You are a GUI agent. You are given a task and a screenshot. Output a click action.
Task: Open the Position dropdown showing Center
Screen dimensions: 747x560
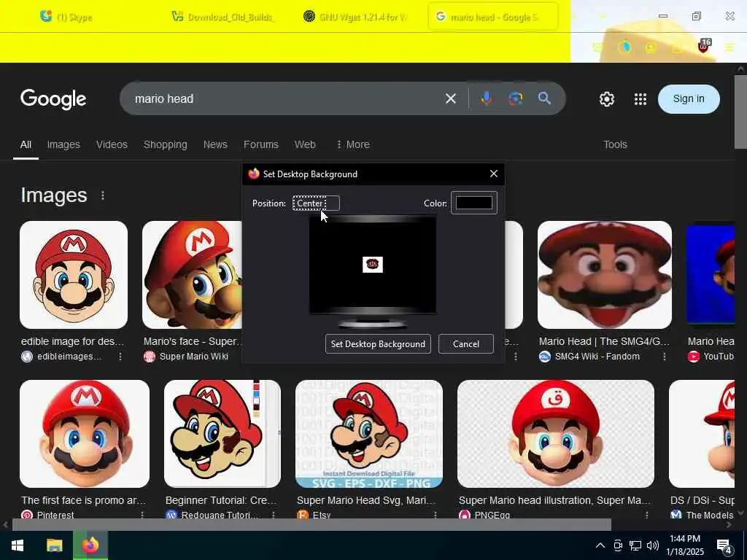pyautogui.click(x=316, y=203)
